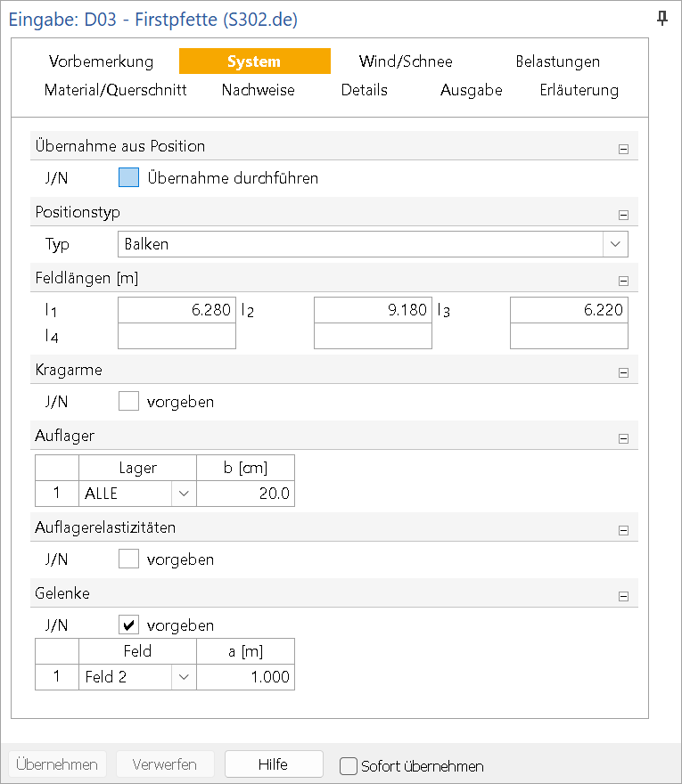Click the l3 field length 6.220
682x784 pixels.
coord(569,310)
